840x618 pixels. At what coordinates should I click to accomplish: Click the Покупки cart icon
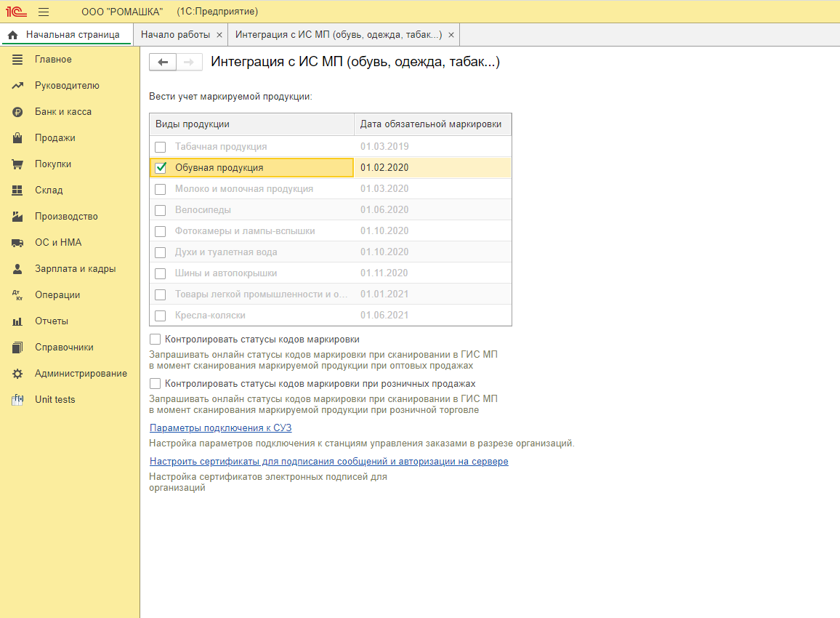point(17,164)
